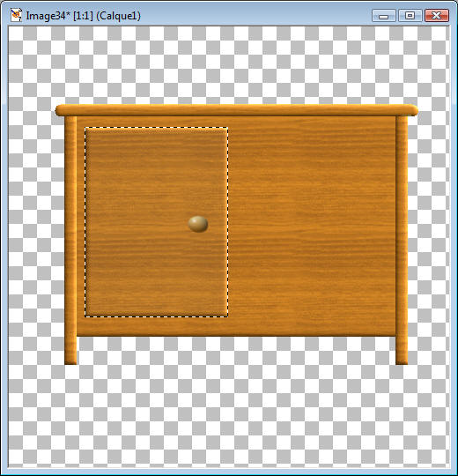The height and width of the screenshot is (476, 458).
Task: Close the Image34 window
Action: [437, 16]
